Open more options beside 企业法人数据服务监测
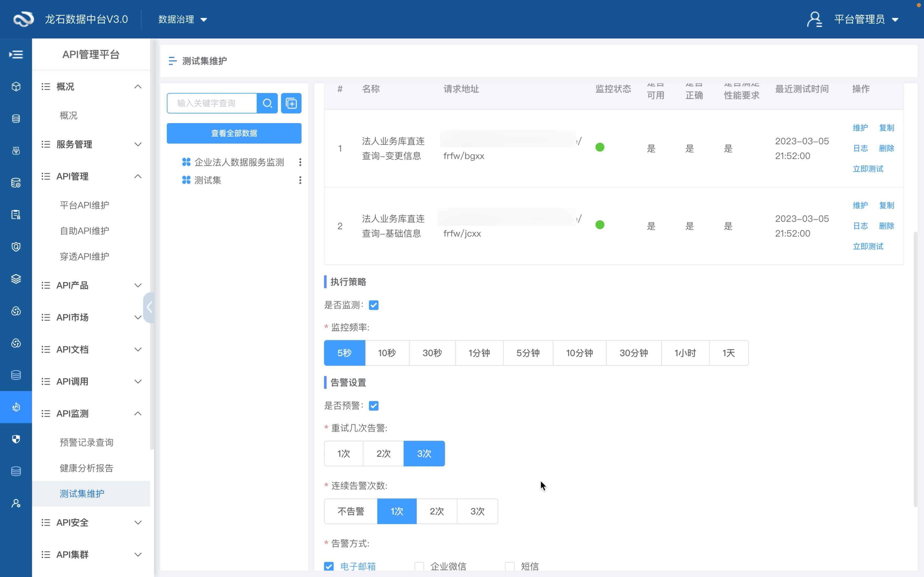Screen dimensions: 924x577 pos(300,162)
